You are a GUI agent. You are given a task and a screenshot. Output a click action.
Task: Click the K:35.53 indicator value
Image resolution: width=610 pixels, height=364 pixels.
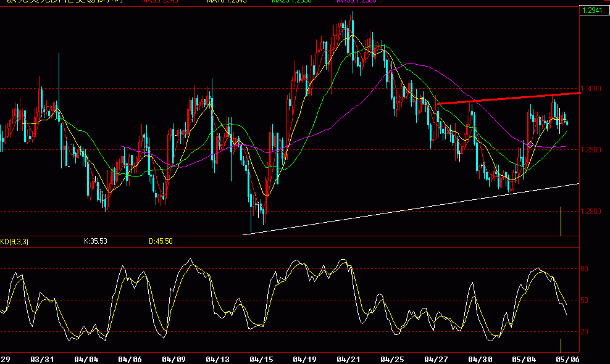pos(96,241)
